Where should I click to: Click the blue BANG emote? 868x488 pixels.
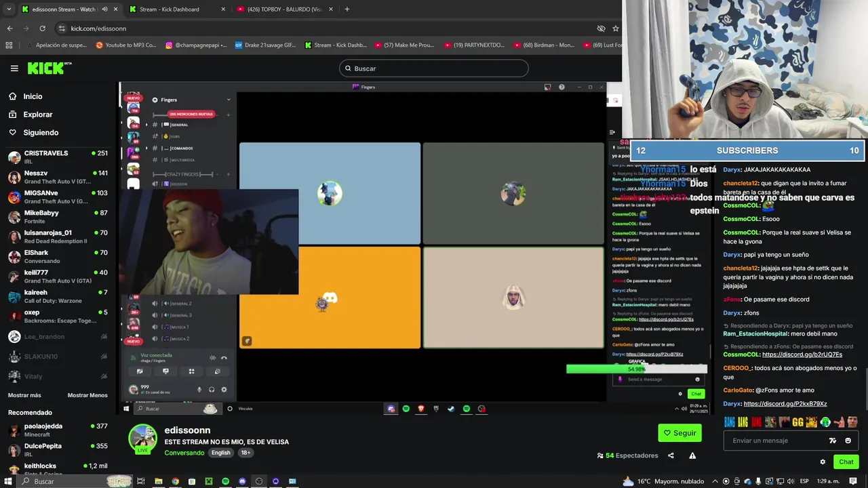(x=730, y=422)
